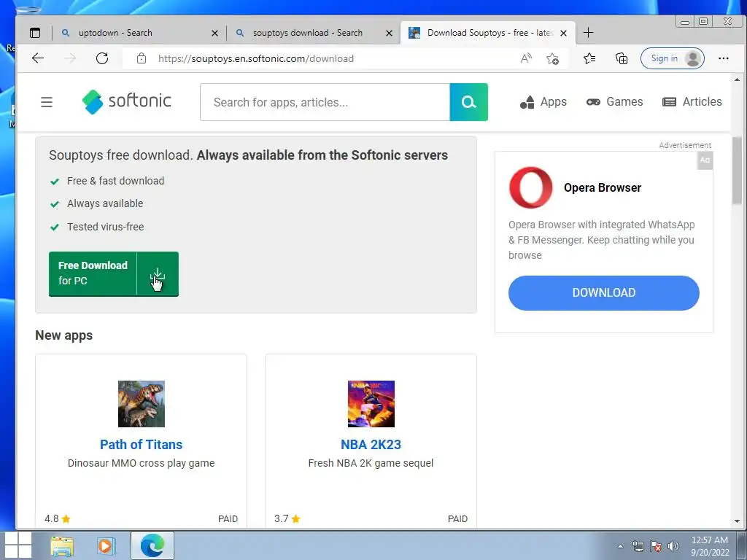Open Edge Settings and more menu
The image size is (747, 560).
pyautogui.click(x=723, y=58)
